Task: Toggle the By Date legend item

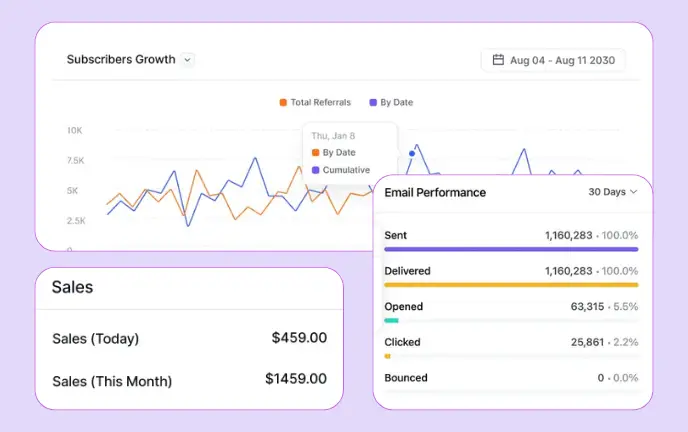Action: [x=391, y=102]
